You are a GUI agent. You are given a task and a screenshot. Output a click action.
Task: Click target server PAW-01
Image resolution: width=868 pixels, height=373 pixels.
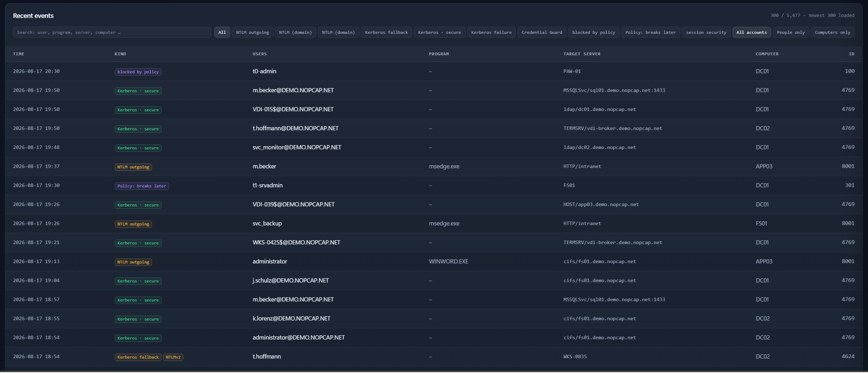[572, 71]
